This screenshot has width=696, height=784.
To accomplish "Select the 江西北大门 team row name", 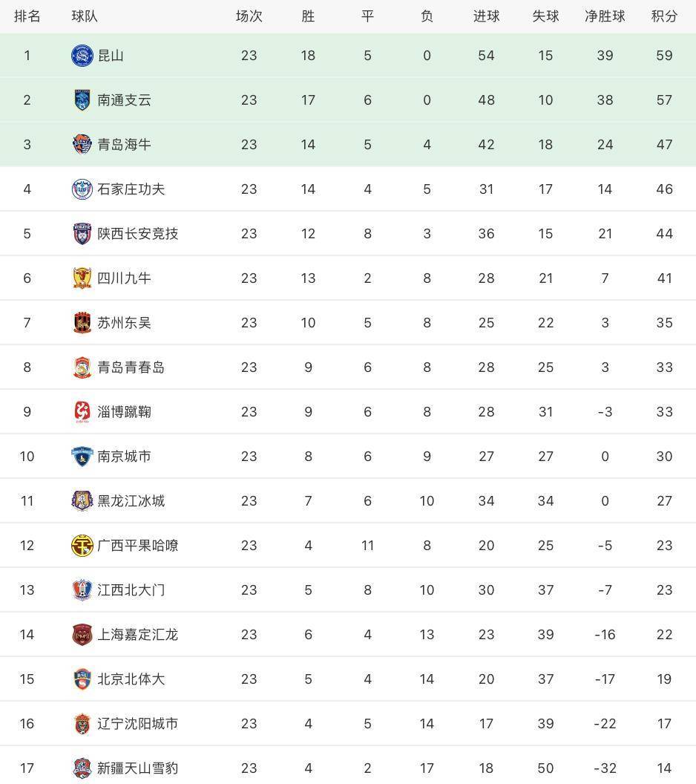I will (x=131, y=590).
